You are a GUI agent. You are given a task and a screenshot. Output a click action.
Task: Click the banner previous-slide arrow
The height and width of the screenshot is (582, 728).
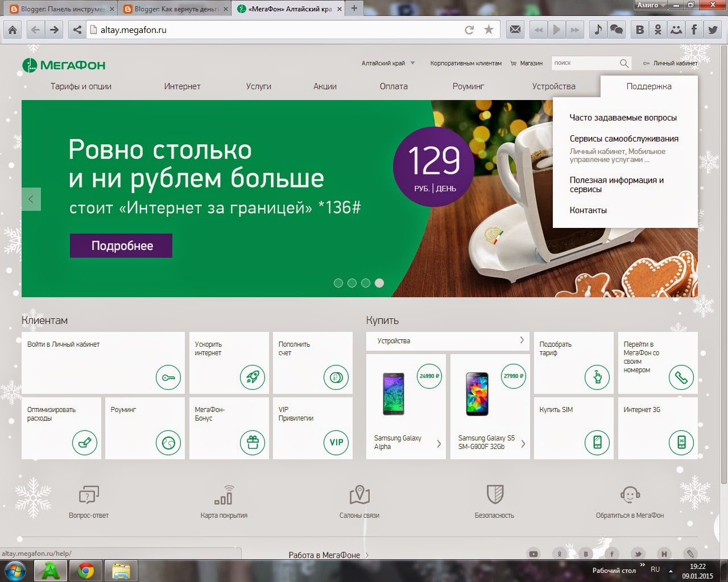coord(31,199)
